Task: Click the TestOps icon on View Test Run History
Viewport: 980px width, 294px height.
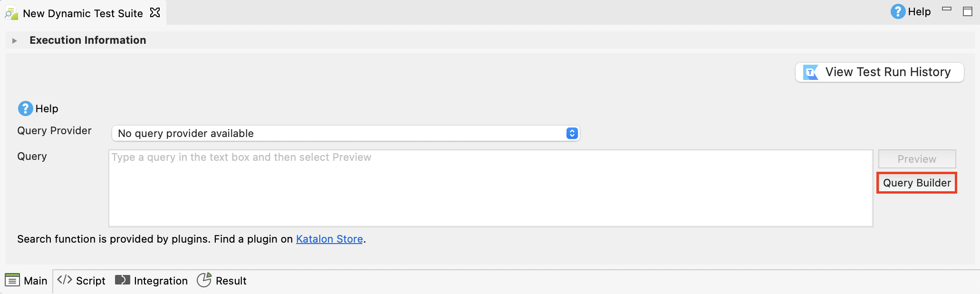Action: click(x=811, y=72)
